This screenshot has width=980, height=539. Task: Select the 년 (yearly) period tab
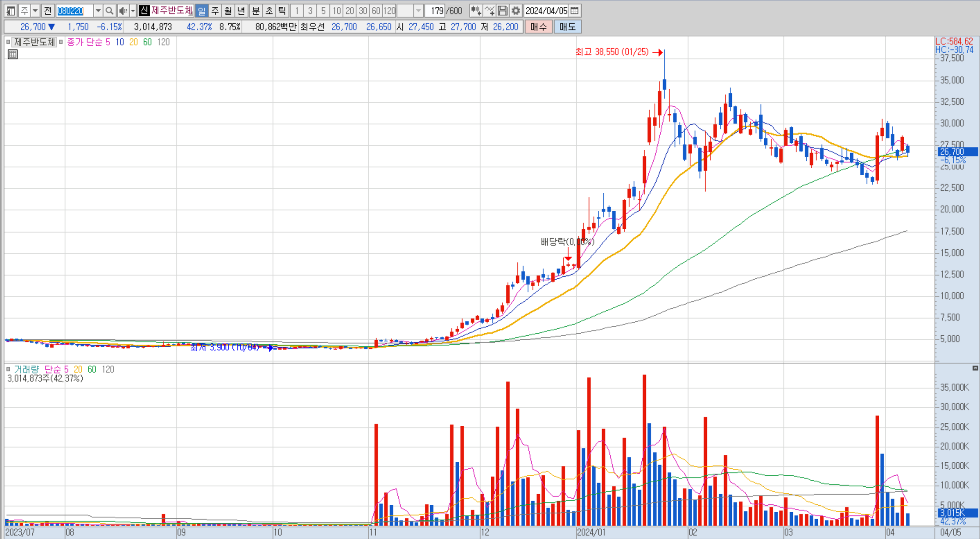click(x=241, y=11)
